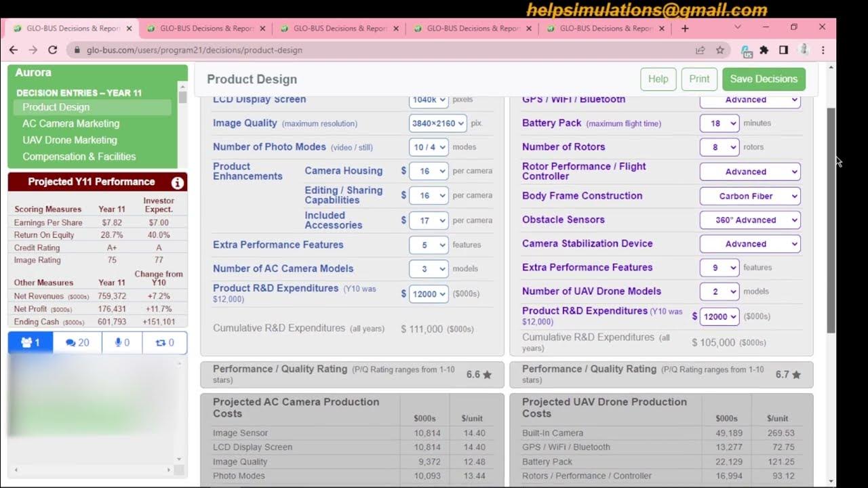The width and height of the screenshot is (868, 488).
Task: Open Image Quality 3840×2160 dropdown
Action: point(438,123)
